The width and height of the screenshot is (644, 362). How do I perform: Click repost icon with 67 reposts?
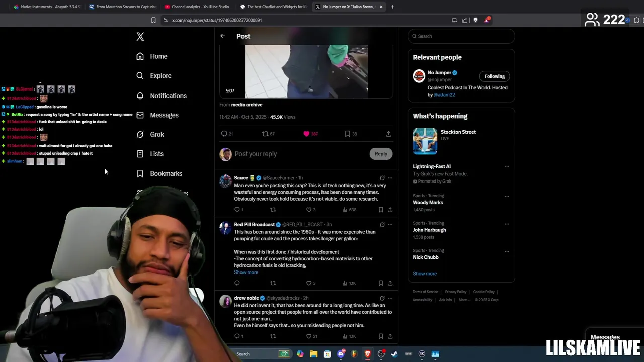pyautogui.click(x=265, y=134)
